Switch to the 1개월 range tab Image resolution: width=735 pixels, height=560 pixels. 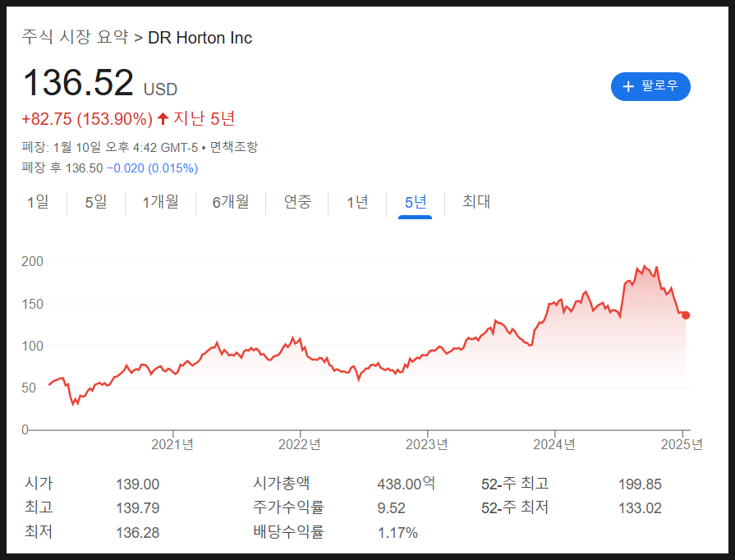160,202
